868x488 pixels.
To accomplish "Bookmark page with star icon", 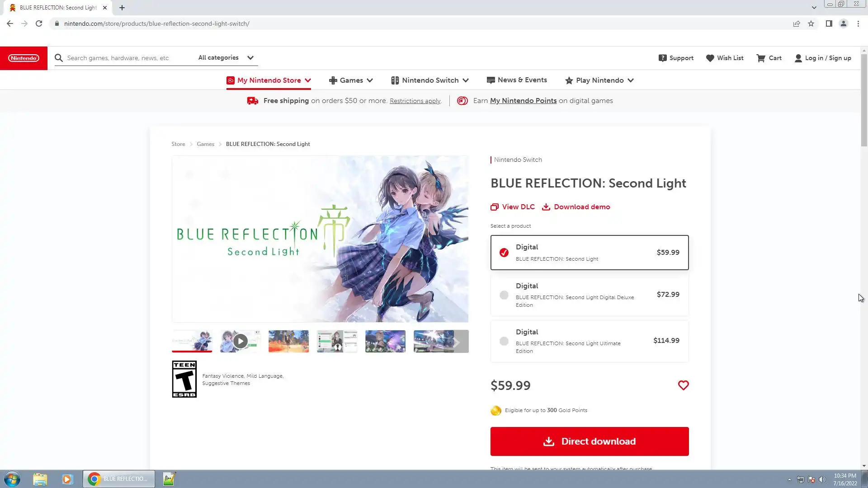I will [811, 23].
